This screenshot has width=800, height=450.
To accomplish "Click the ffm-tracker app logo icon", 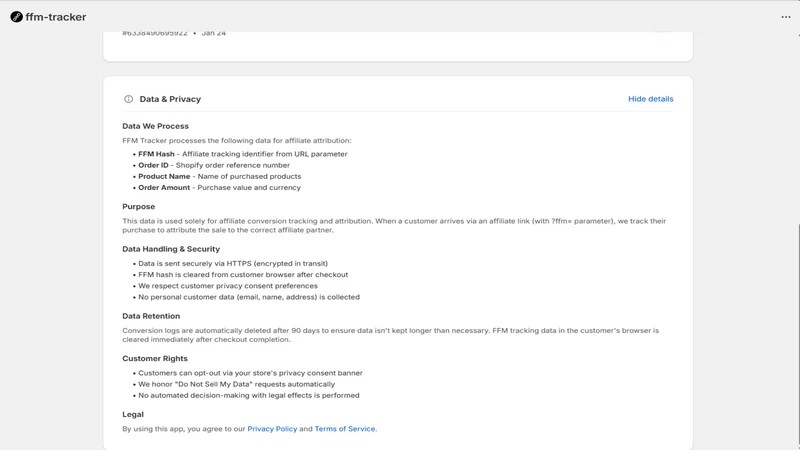I will coord(16,17).
